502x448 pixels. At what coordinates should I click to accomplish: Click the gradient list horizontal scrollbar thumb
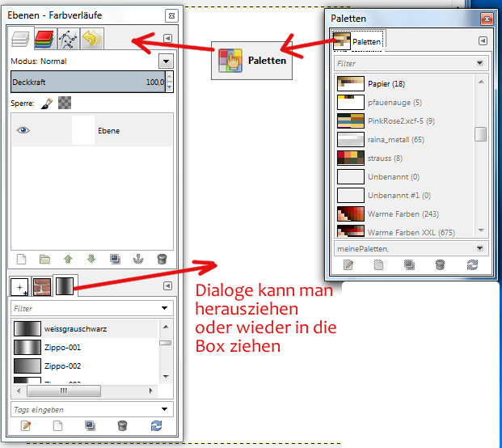point(64,391)
